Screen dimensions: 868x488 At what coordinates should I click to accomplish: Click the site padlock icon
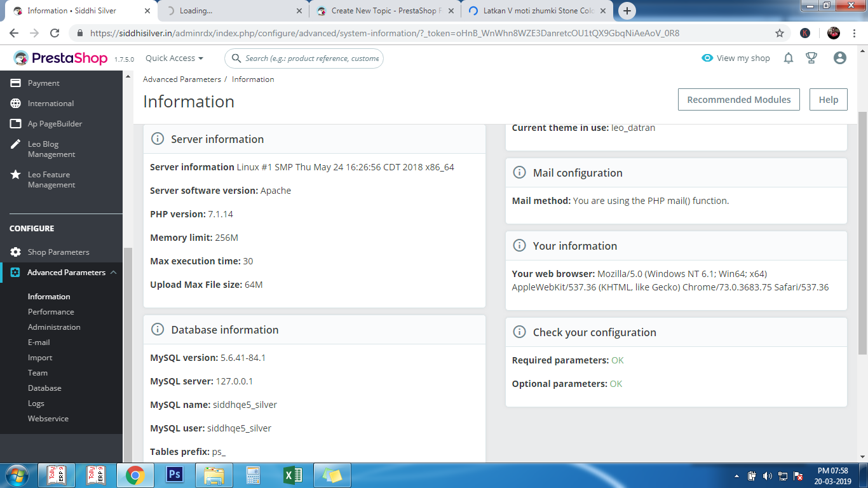tap(80, 33)
